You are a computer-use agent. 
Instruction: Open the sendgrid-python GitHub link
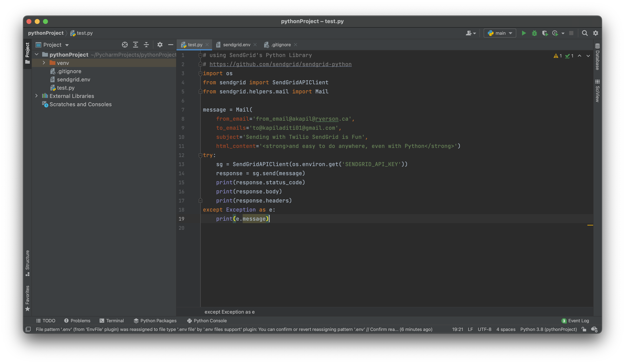(x=280, y=64)
